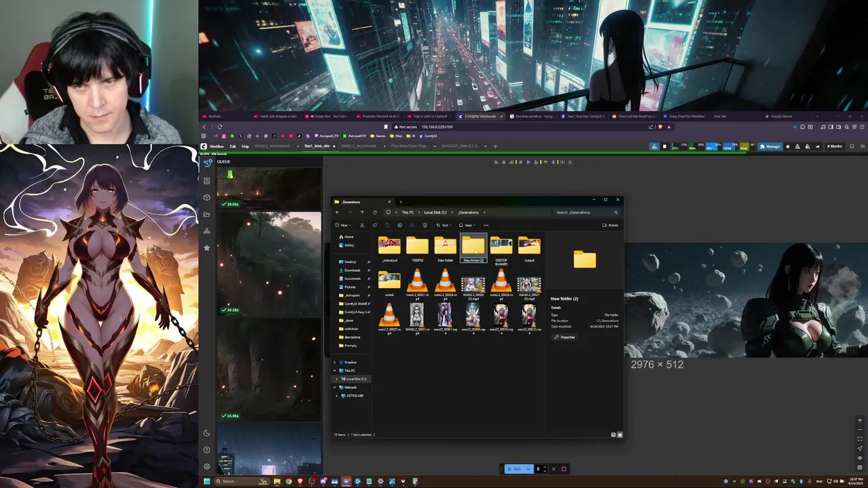Open the ComfyUI Manager button
Image resolution: width=868 pixels, height=488 pixels.
point(770,146)
